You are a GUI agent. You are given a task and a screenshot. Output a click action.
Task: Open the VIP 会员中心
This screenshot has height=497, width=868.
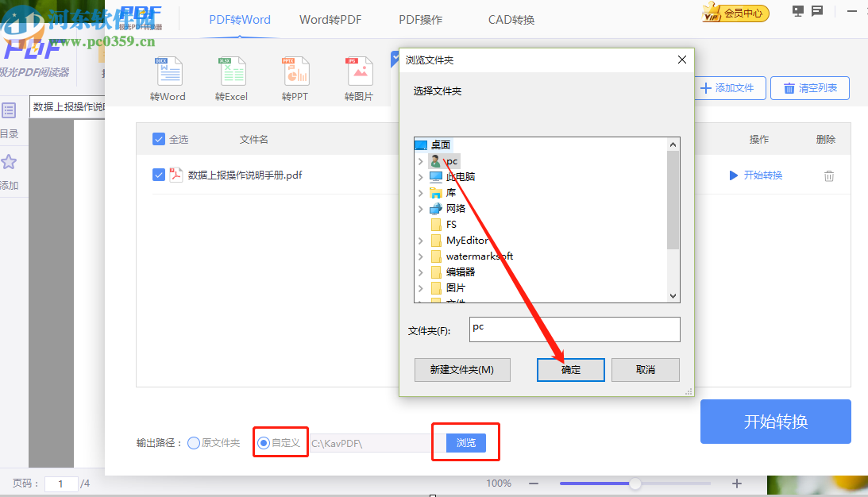click(735, 13)
